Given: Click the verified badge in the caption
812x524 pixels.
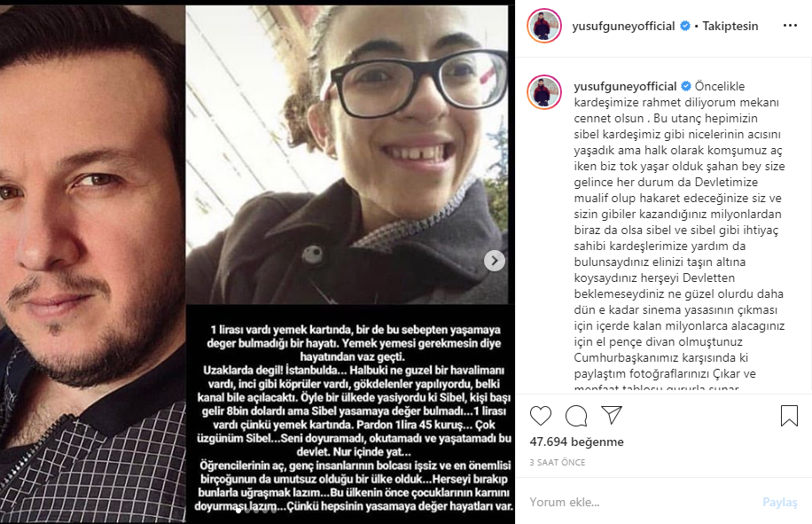Looking at the screenshot, I should [686, 86].
